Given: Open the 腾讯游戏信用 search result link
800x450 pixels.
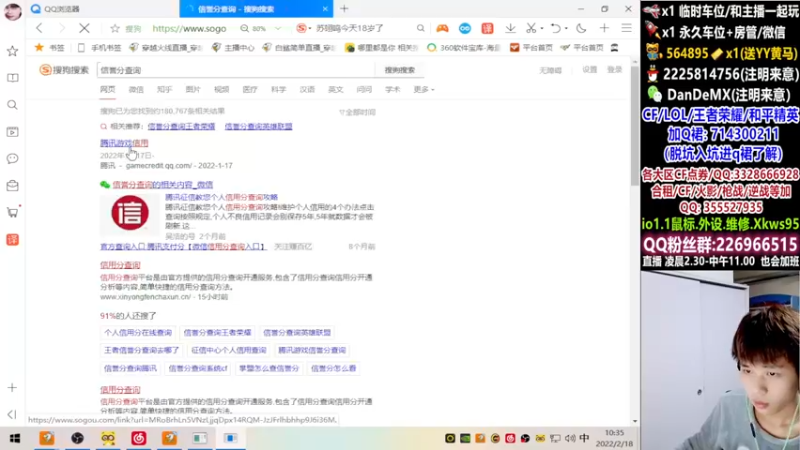Looking at the screenshot, I should tap(124, 143).
